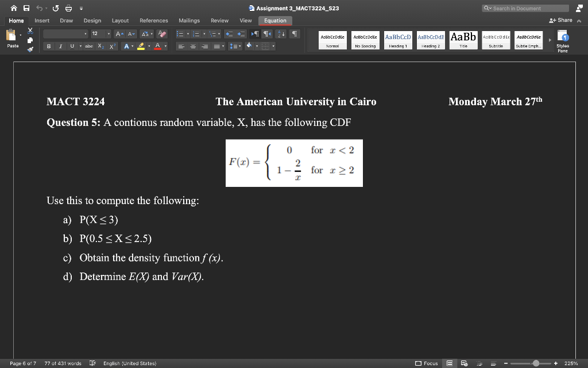588x368 pixels.
Task: Enable Focus mode in status bar
Action: click(427, 363)
